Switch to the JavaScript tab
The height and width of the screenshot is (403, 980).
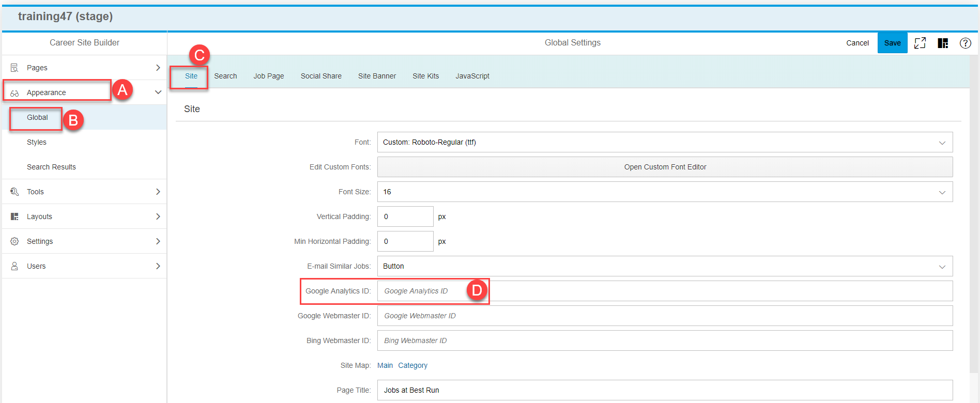pyautogui.click(x=472, y=76)
